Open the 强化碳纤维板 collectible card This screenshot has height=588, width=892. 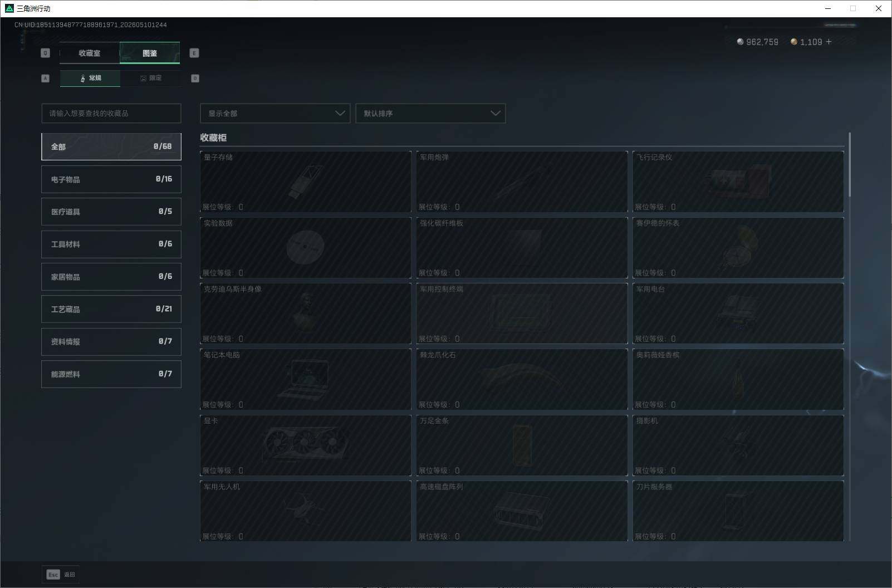[522, 247]
